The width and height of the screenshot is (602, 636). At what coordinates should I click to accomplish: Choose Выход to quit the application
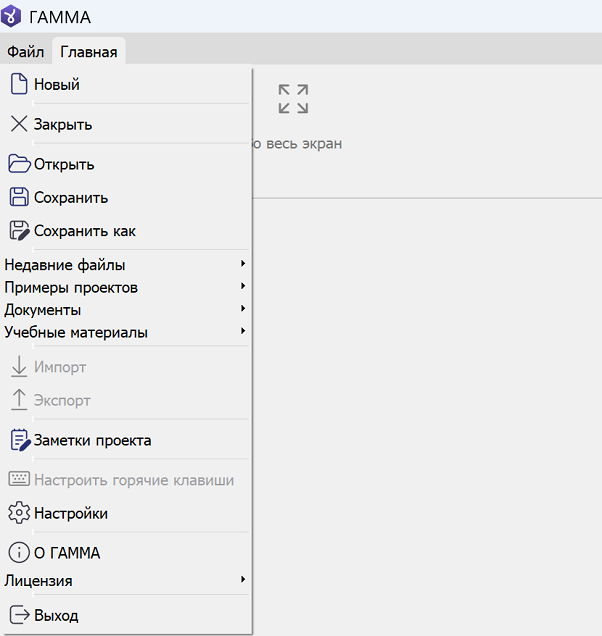[x=56, y=615]
